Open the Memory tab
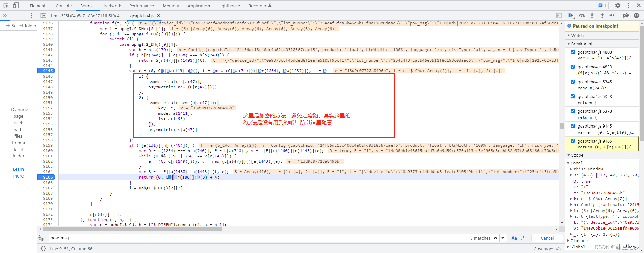Viewport: 644px width, 253px height. (171, 6)
